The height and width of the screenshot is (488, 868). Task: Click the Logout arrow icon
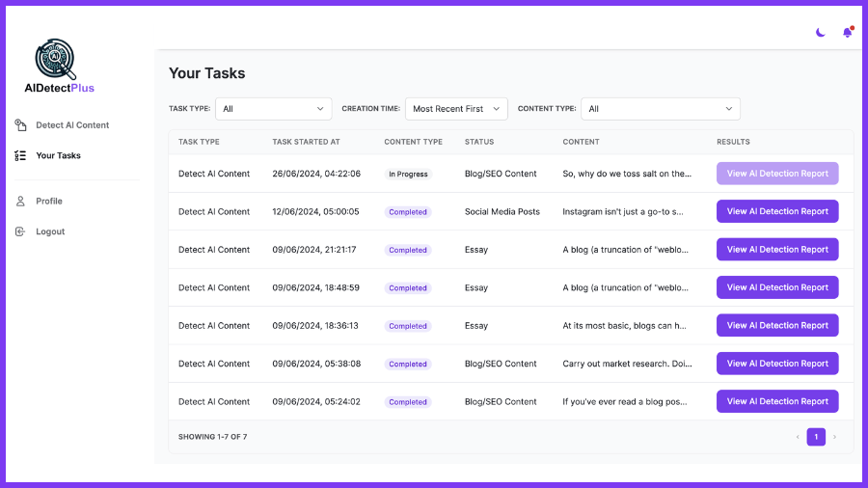tap(20, 231)
